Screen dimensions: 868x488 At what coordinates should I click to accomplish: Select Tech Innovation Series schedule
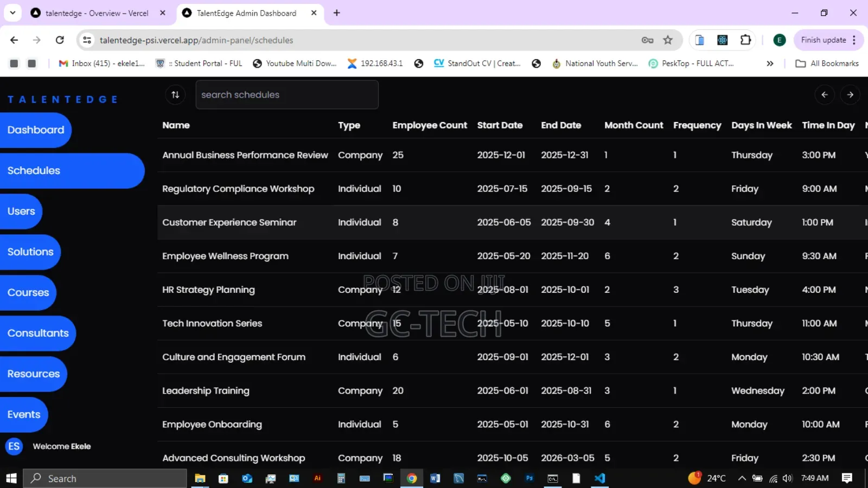point(513,323)
